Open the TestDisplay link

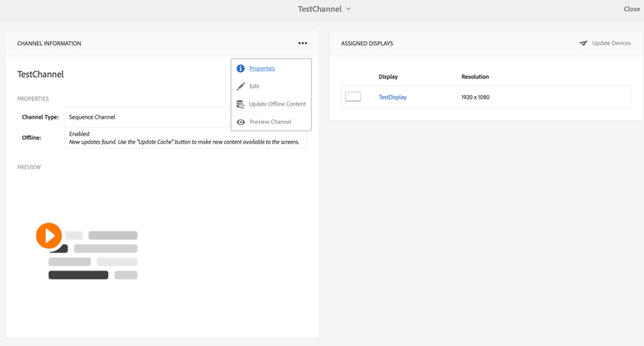click(x=392, y=97)
